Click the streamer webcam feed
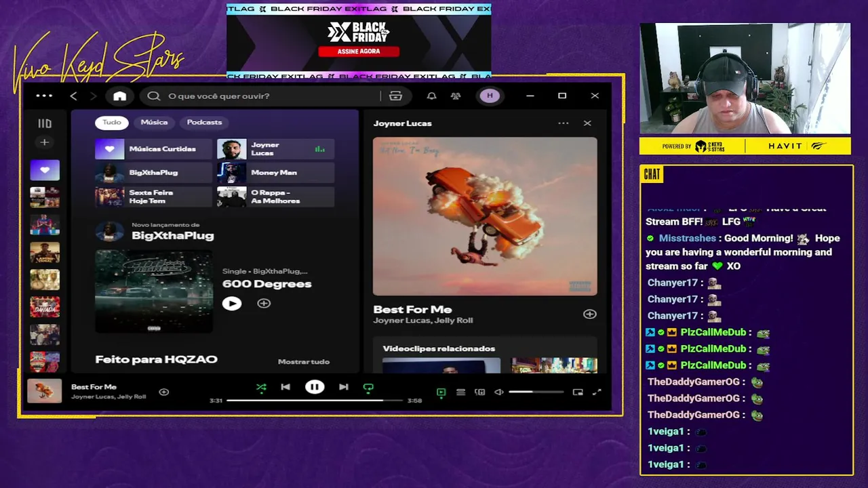 click(745, 79)
